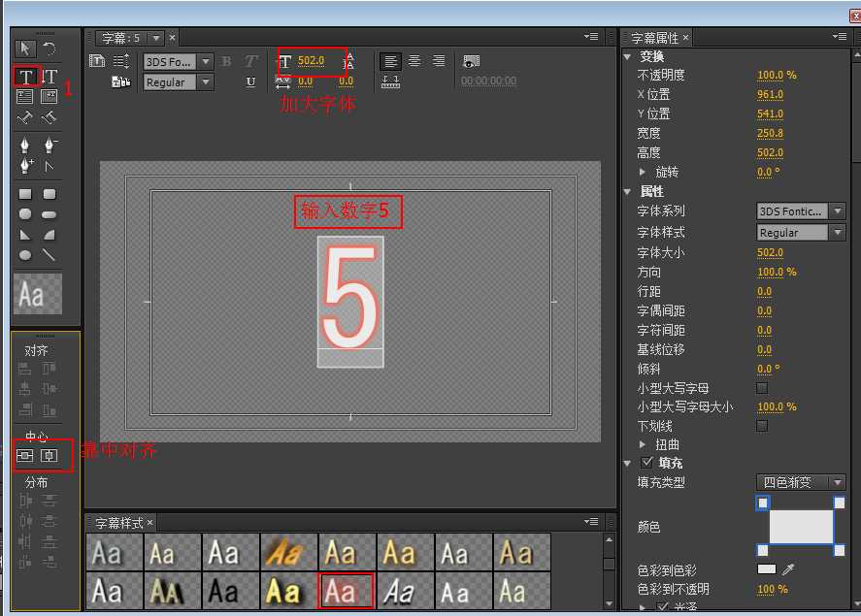Click the toolbar font size value 502.0

[x=312, y=60]
